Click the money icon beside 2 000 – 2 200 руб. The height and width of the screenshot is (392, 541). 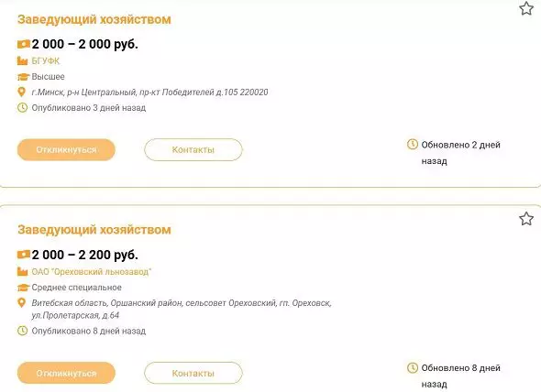24,255
